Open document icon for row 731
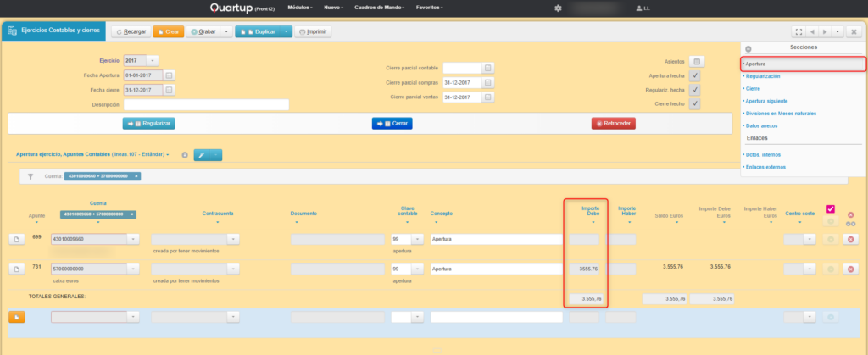This screenshot has width=868, height=355. click(16, 269)
